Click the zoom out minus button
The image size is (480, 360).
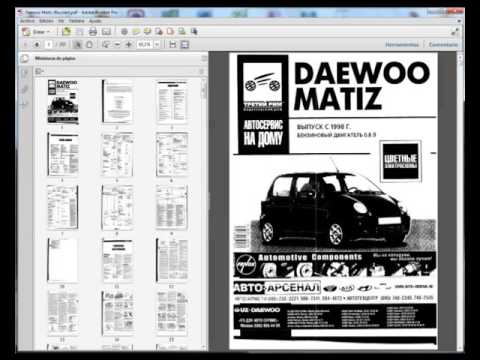[117, 44]
